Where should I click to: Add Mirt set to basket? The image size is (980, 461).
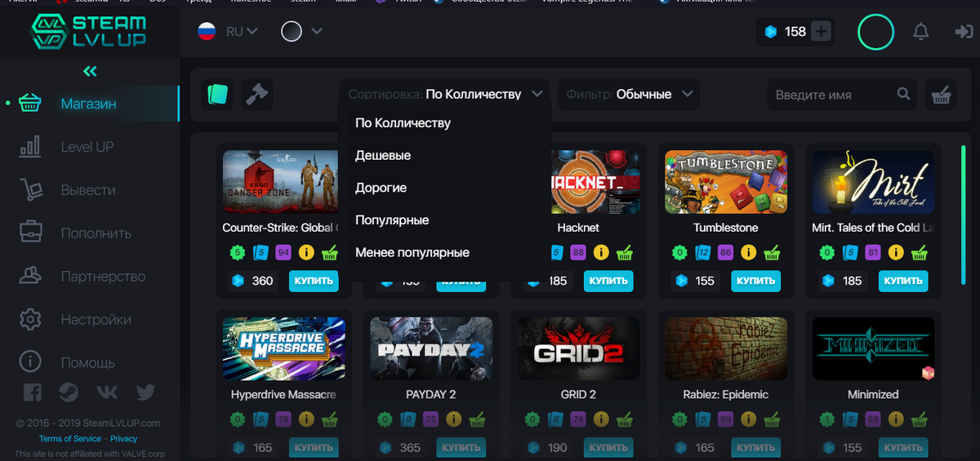[x=920, y=252]
